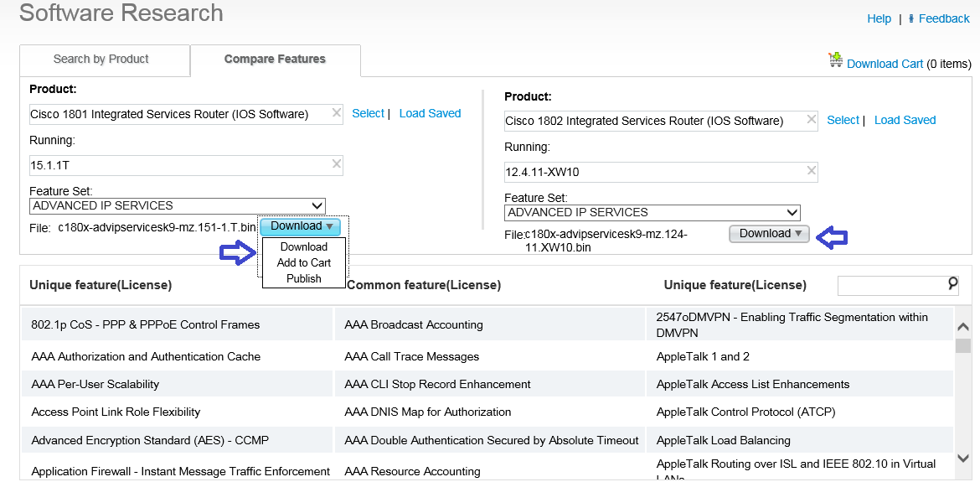Choose Add to Cart menu option

pos(304,262)
